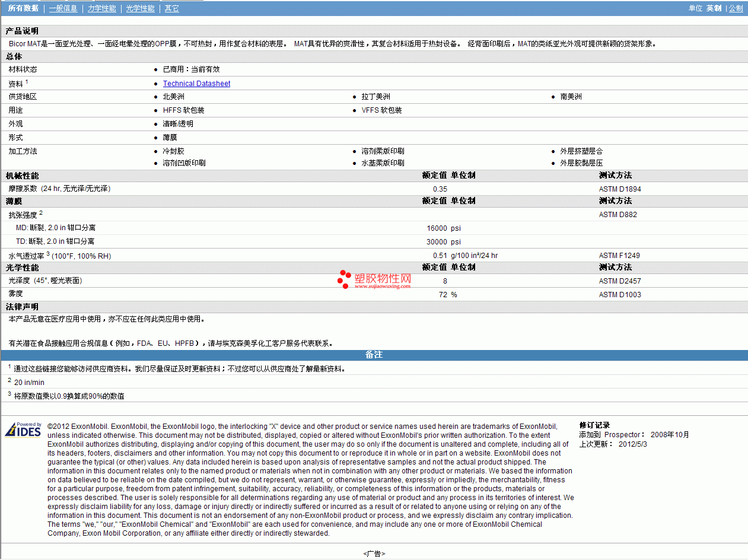
Task: Click ASTM F1249 test method
Action: point(619,256)
